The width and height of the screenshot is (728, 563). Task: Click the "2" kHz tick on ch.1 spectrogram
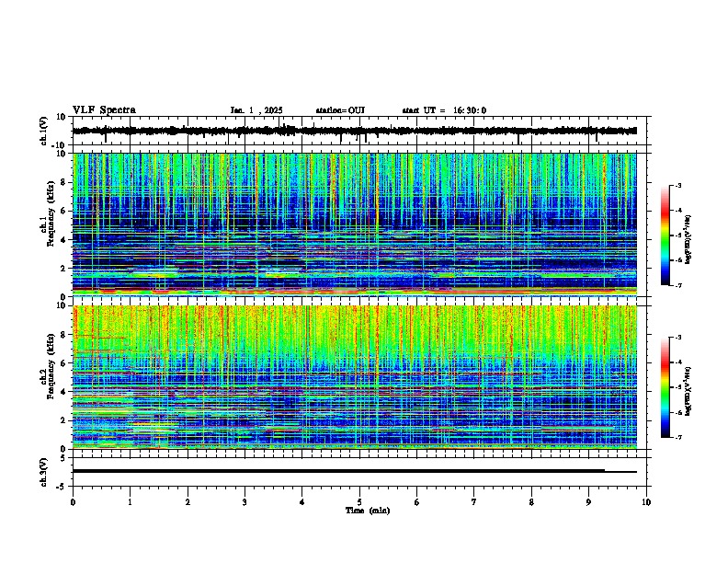64,268
